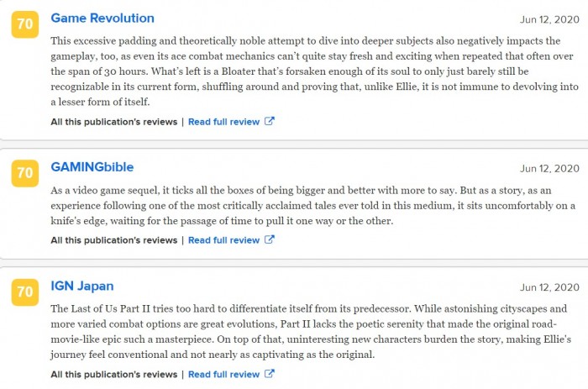
Task: View all IGN Japan's reviews
Action: [113, 374]
